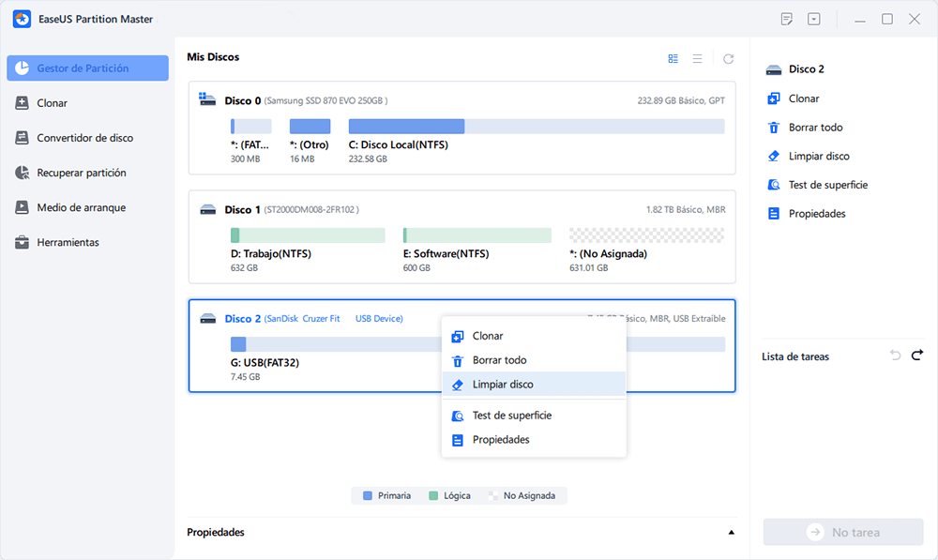938x560 pixels.
Task: Choose Clonar from the context menu
Action: pyautogui.click(x=534, y=336)
